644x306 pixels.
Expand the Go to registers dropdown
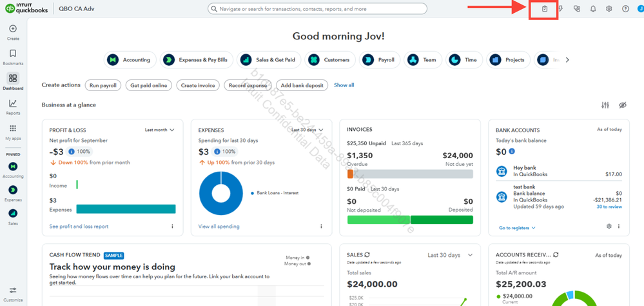click(x=517, y=228)
